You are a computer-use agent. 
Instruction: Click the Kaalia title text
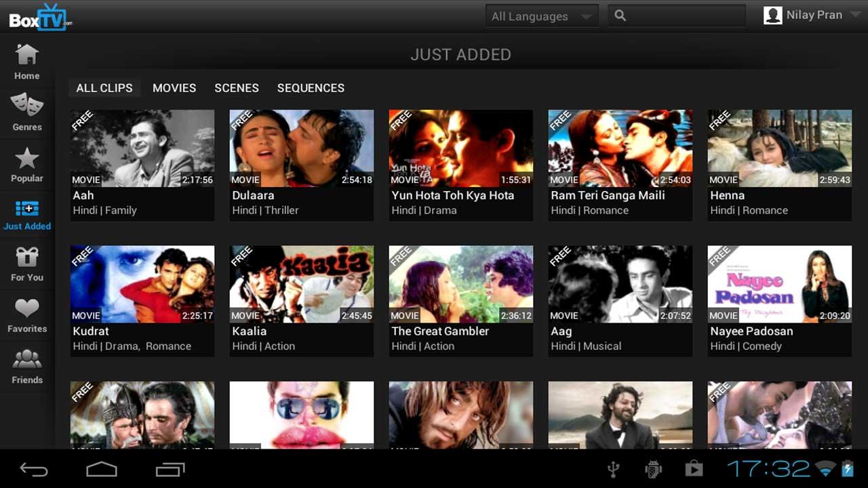point(250,331)
